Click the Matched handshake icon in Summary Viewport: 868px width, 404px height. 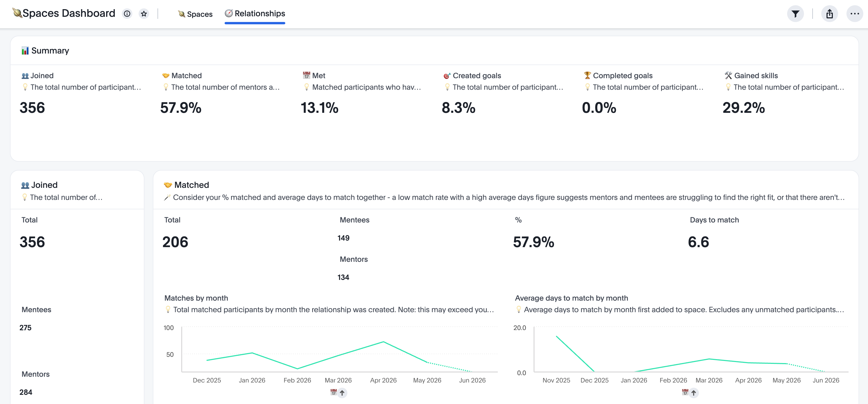(165, 76)
